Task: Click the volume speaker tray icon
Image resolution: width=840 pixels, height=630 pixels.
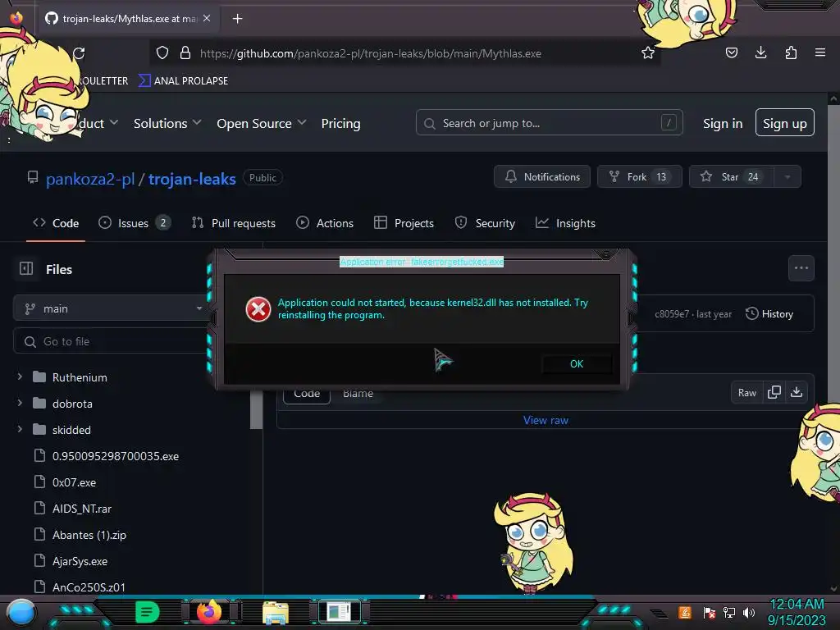Action: (x=748, y=612)
